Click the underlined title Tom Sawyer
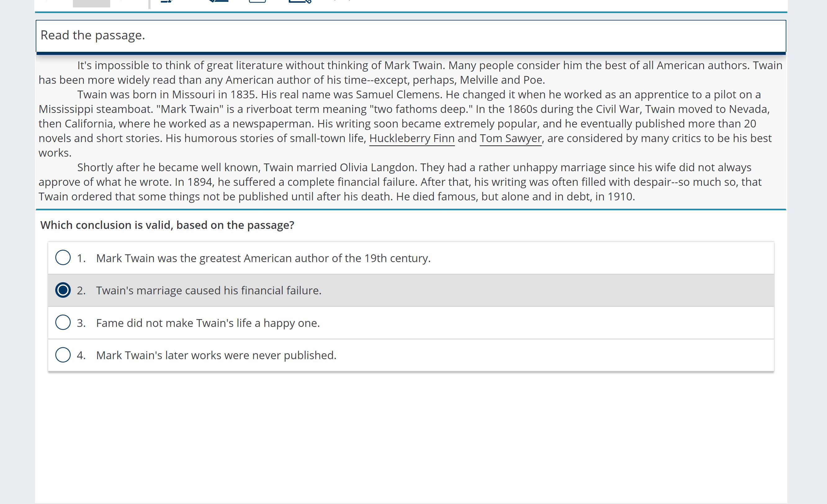The height and width of the screenshot is (504, 827). pos(510,138)
